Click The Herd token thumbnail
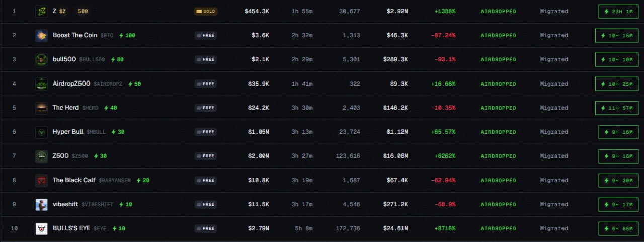This screenshot has width=644, height=242. coord(42,108)
